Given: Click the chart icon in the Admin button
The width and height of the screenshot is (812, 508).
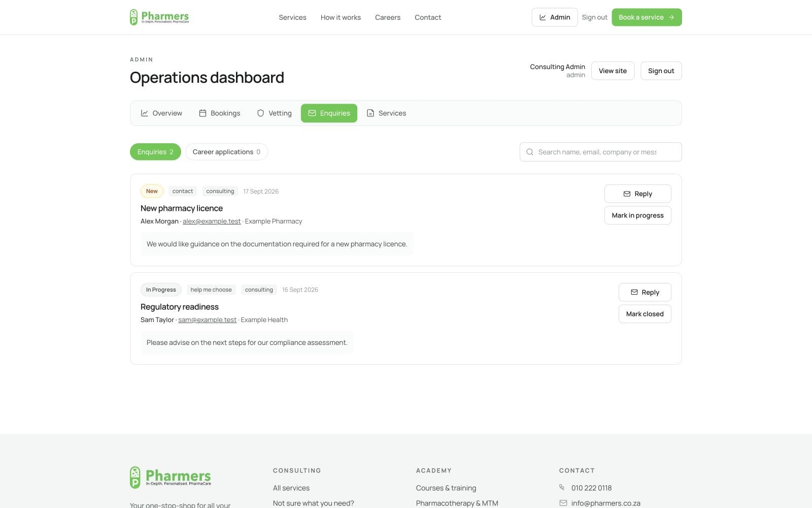Looking at the screenshot, I should click(x=543, y=17).
